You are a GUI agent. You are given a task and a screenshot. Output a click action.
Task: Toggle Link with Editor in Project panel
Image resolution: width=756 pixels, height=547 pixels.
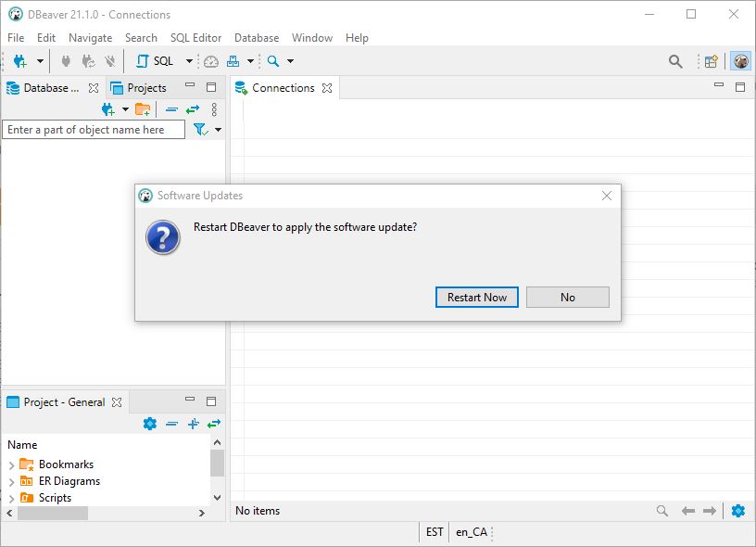click(214, 424)
